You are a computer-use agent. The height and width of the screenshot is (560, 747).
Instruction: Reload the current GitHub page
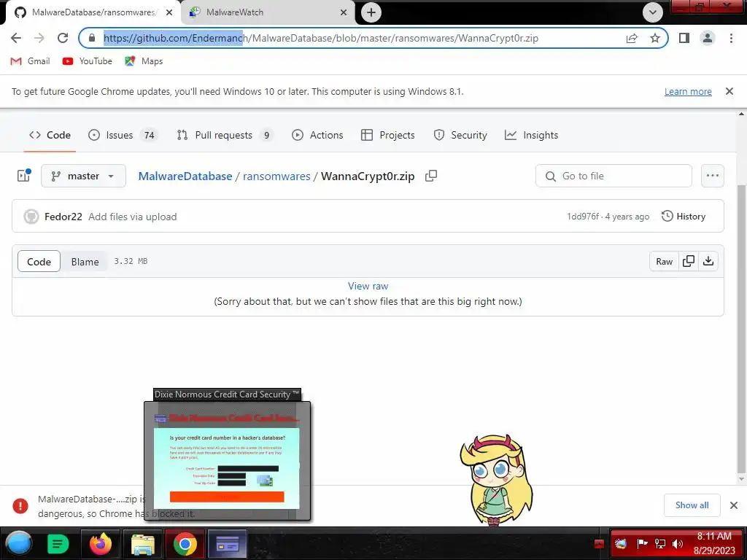click(x=63, y=38)
